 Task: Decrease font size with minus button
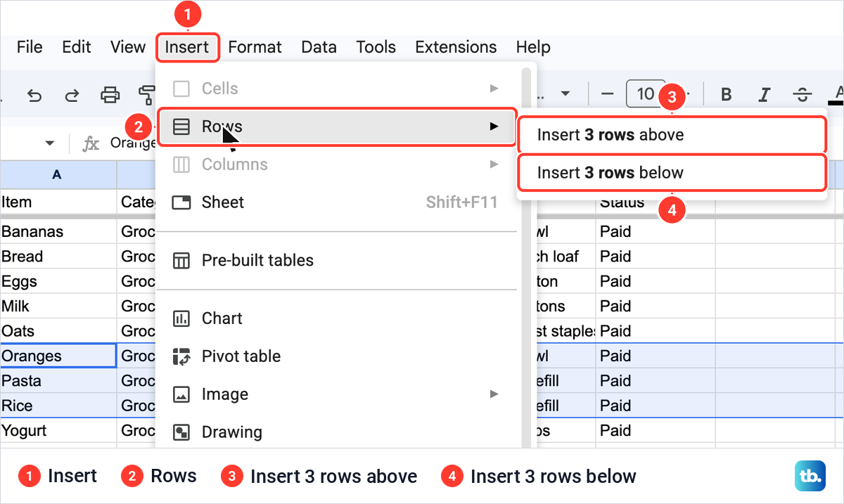click(x=608, y=94)
